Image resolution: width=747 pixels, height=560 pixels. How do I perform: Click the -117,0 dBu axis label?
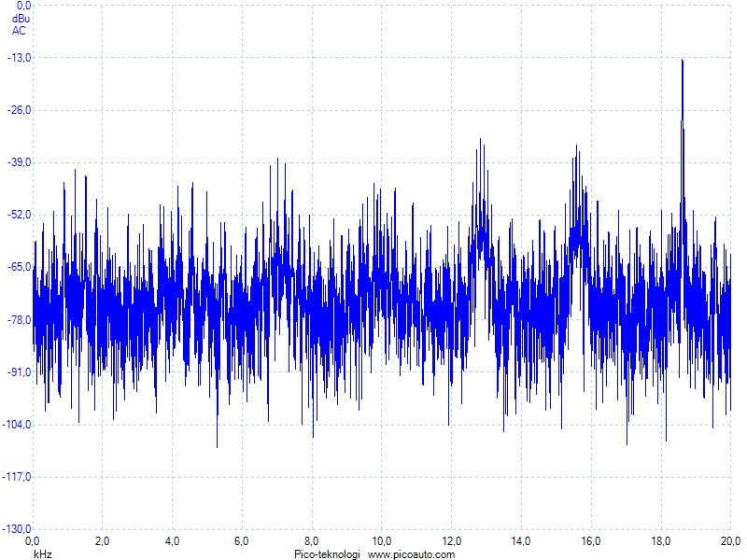(x=17, y=477)
